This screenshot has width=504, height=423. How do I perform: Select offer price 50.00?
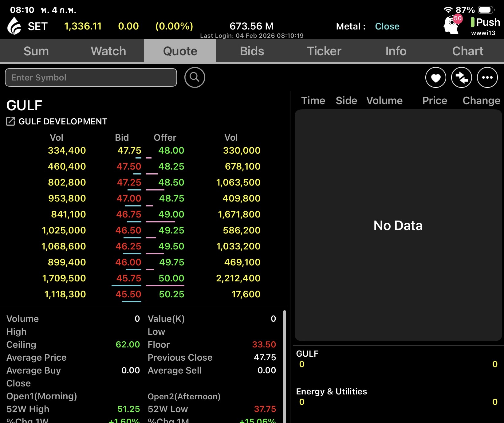coord(171,278)
